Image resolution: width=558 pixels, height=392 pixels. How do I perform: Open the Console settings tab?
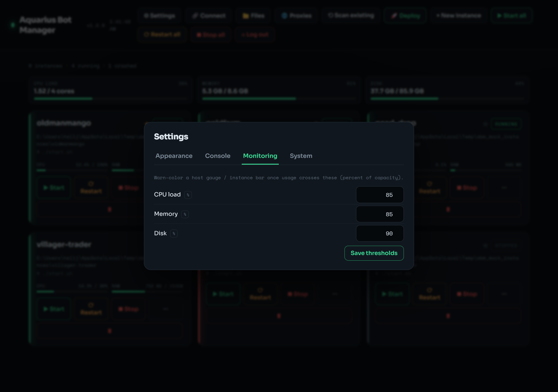(x=218, y=156)
